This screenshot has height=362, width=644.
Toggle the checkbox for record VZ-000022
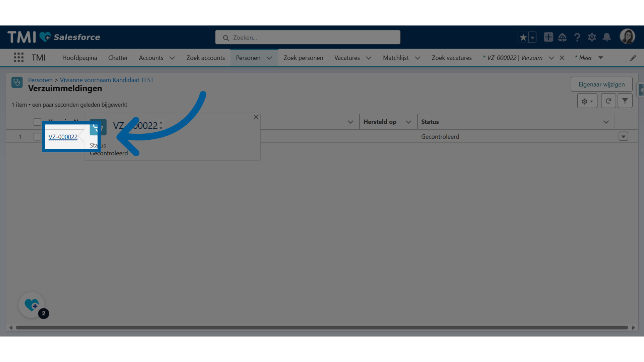37,136
